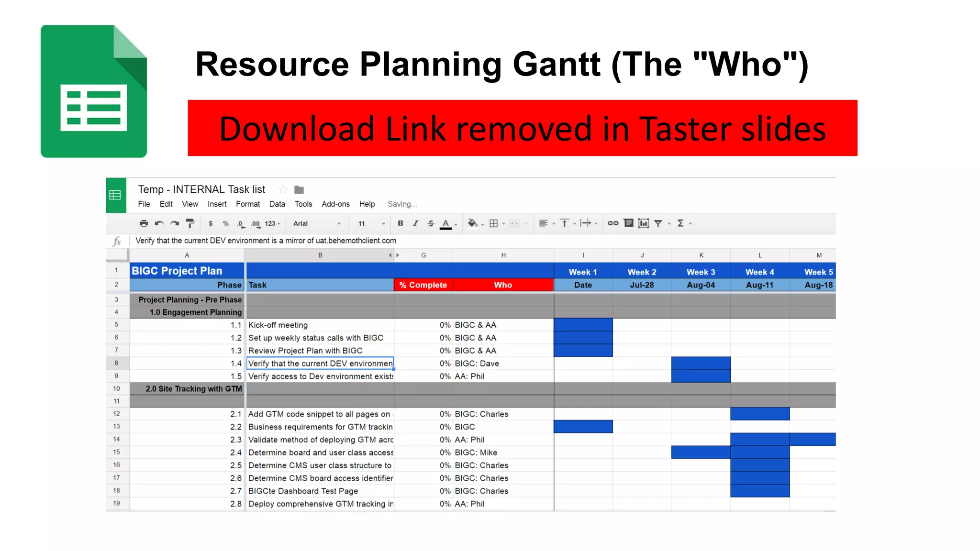Click the Sheets home icon
Screen dimensions: 980x551
click(116, 195)
